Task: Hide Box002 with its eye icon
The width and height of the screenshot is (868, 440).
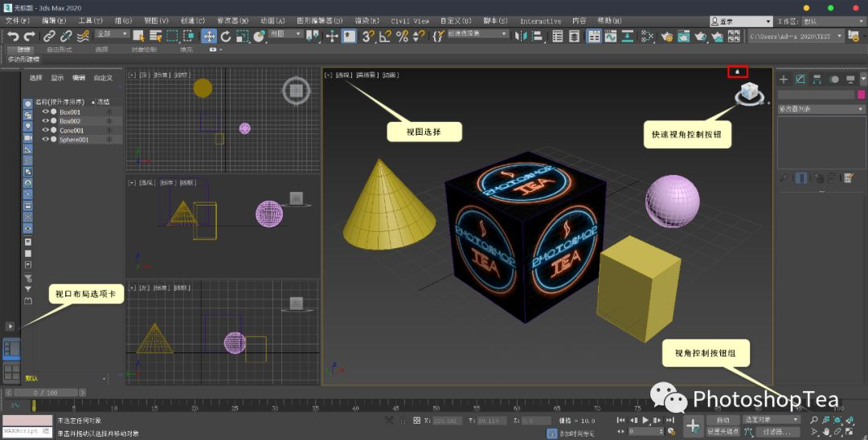Action: [x=45, y=121]
